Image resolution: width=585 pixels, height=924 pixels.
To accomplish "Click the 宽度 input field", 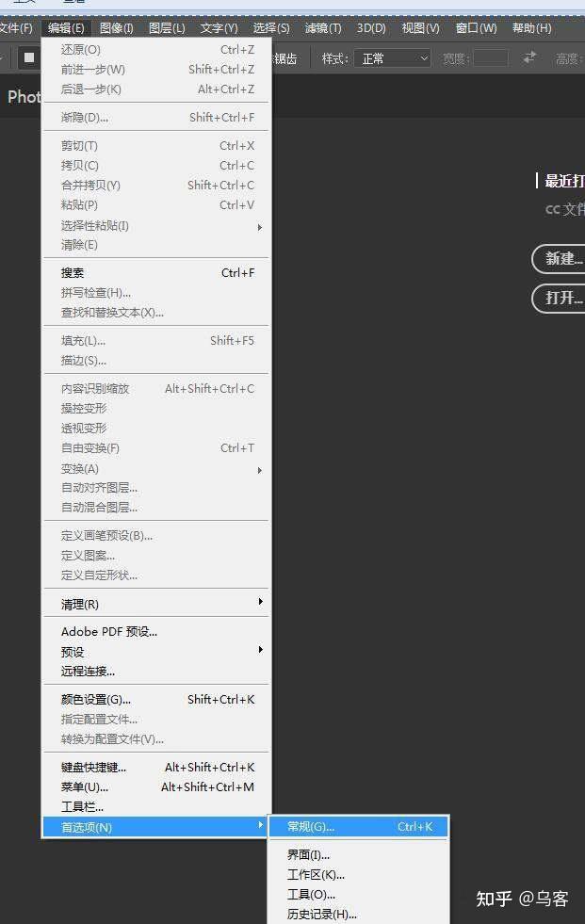I will pyautogui.click(x=491, y=58).
